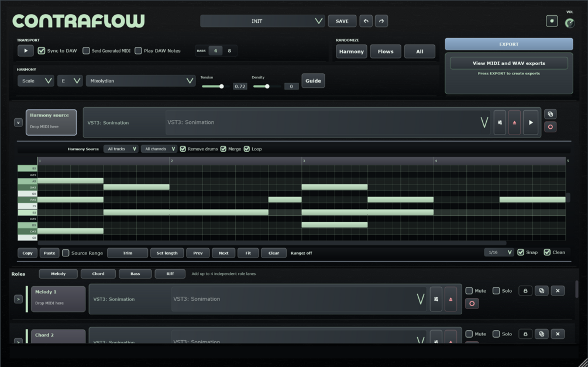Image resolution: width=588 pixels, height=367 pixels.
Task: Adjust the VOL knob
Action: (x=570, y=23)
